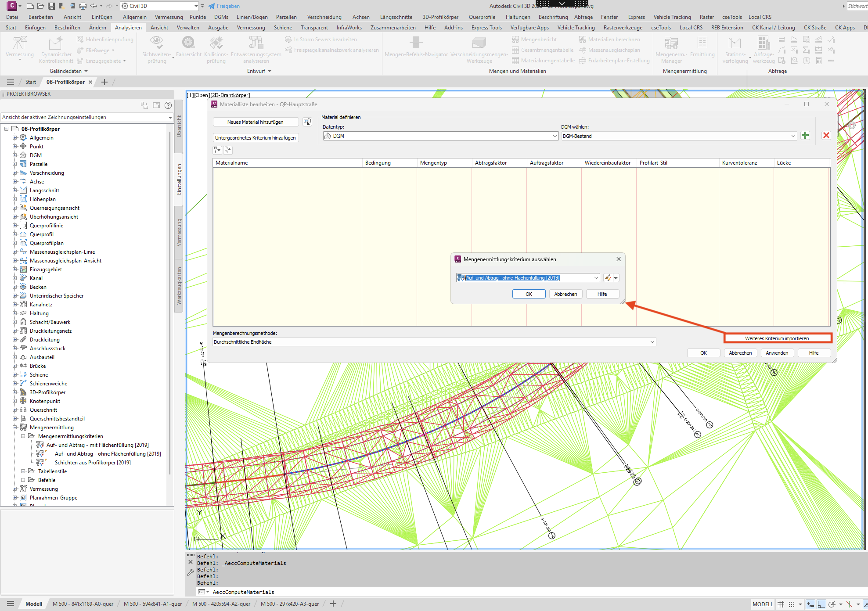Click the red X delete icon in the material definition
This screenshot has width=868, height=611.
pos(826,136)
